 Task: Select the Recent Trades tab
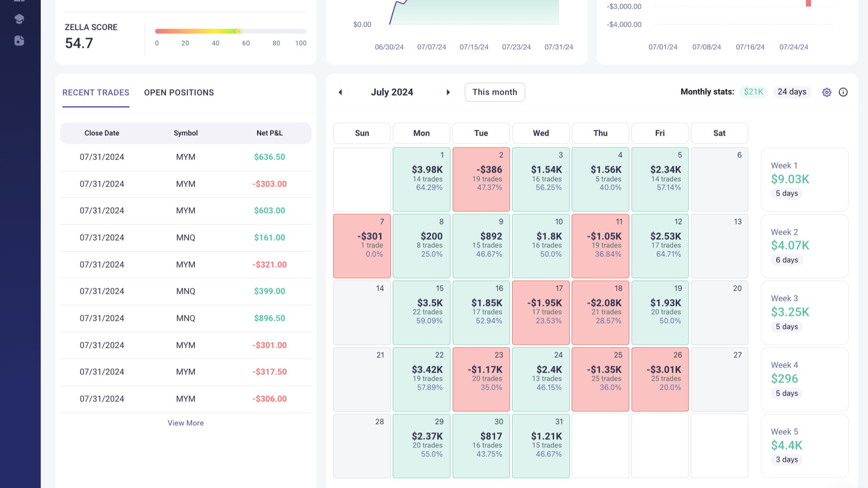96,93
